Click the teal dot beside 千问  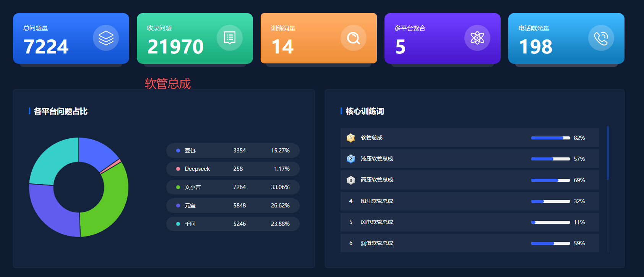178,224
